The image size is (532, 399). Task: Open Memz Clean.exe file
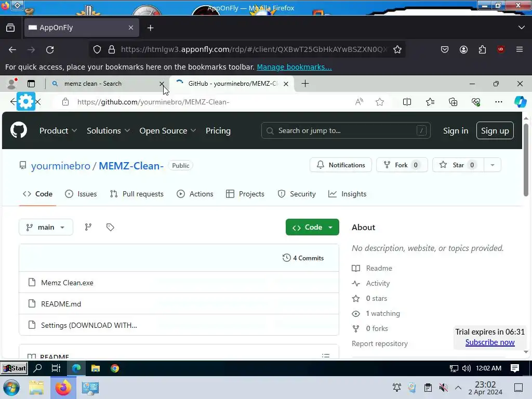(x=67, y=283)
